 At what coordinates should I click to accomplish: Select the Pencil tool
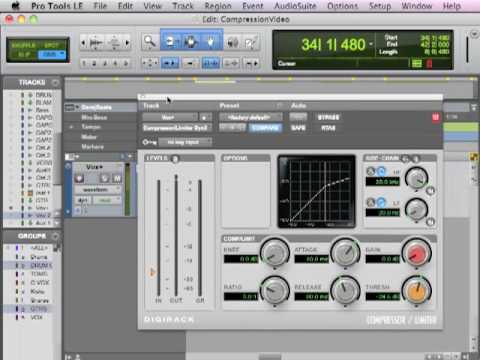pyautogui.click(x=250, y=42)
